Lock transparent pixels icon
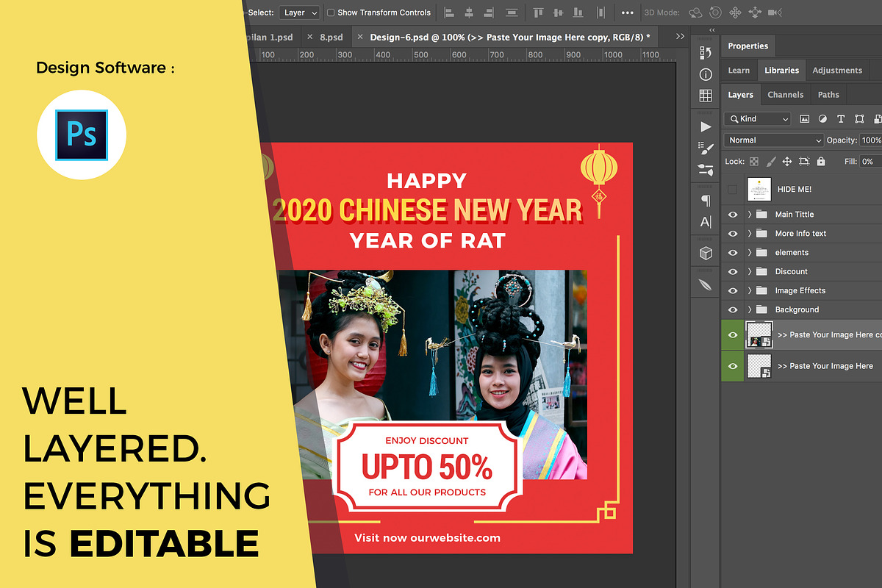Image resolution: width=882 pixels, height=588 pixels. point(754,161)
